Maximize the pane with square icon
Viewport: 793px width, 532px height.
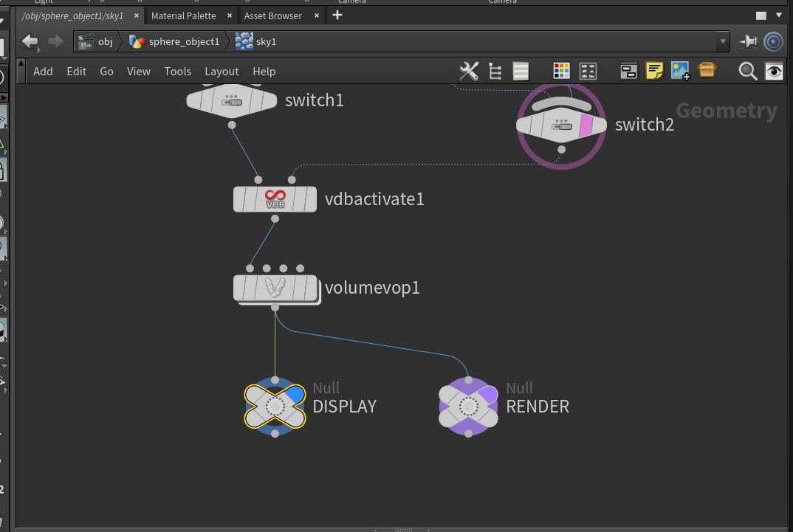click(761, 15)
